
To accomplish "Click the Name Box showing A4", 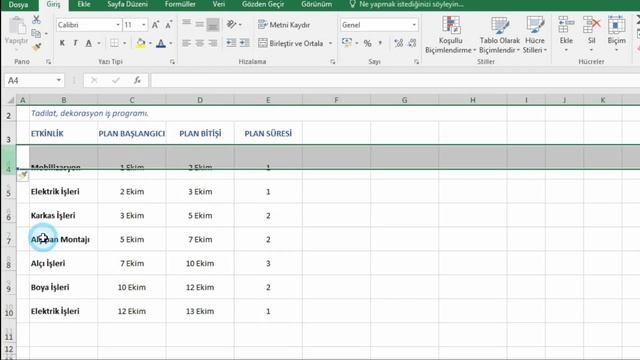I will point(33,80).
